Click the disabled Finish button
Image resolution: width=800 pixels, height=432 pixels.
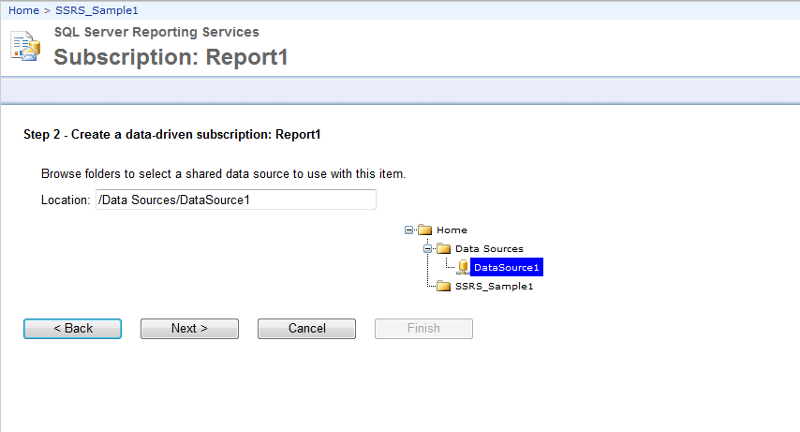pyautogui.click(x=423, y=328)
